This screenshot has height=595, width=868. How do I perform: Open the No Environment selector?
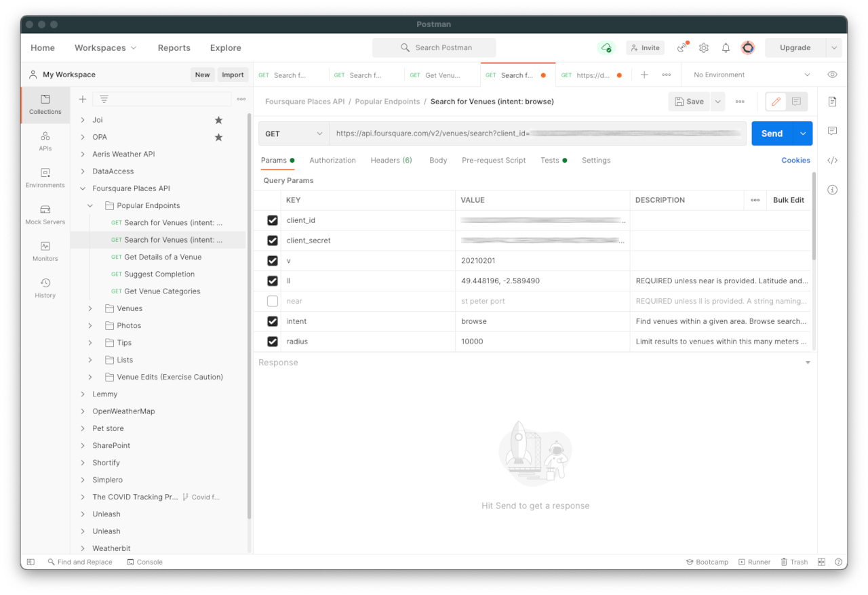pos(752,75)
